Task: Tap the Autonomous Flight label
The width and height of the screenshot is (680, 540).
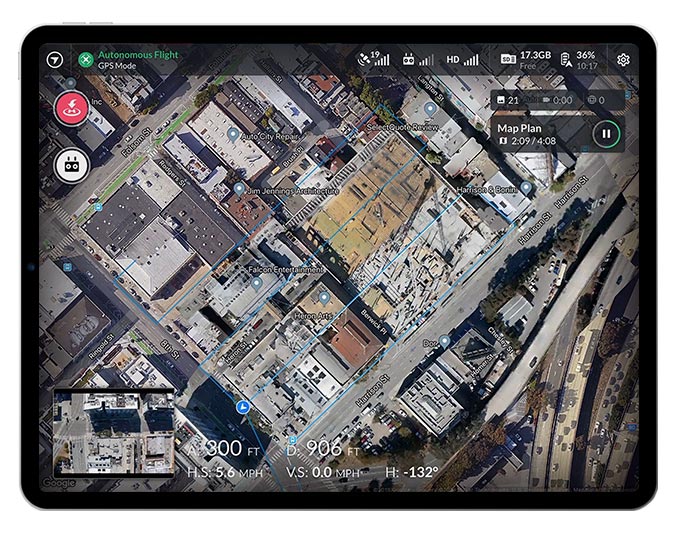Action: tap(138, 55)
